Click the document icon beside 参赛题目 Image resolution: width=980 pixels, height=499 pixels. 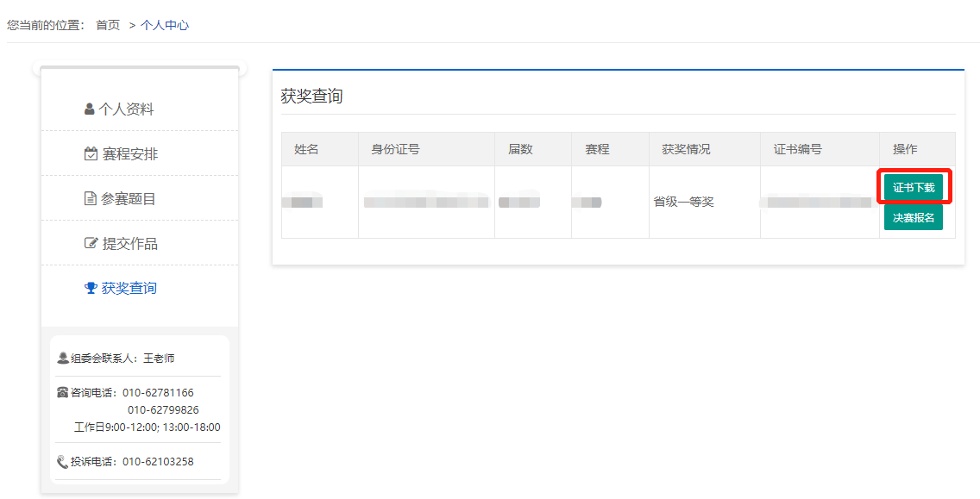pyautogui.click(x=91, y=199)
